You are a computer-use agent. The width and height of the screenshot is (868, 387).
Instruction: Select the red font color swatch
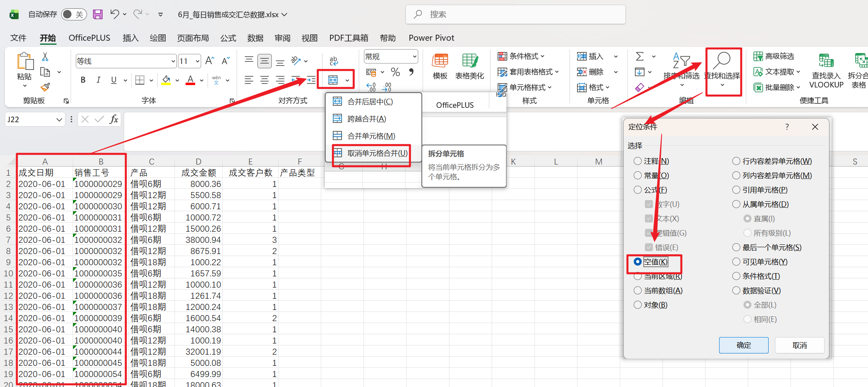[190, 85]
